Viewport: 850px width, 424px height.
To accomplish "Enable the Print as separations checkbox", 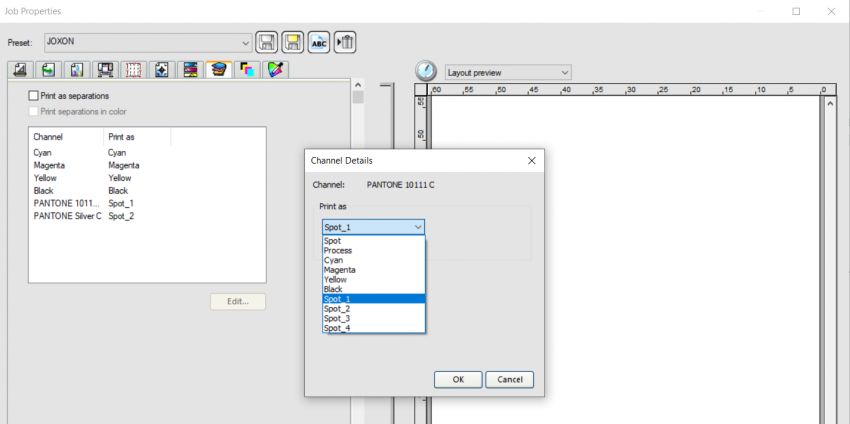I will coord(34,96).
